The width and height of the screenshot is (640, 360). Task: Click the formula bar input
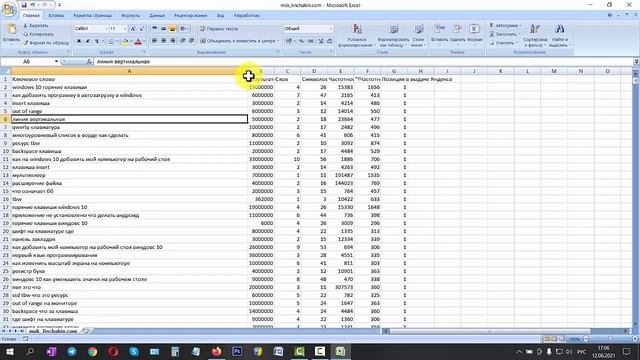(x=363, y=62)
